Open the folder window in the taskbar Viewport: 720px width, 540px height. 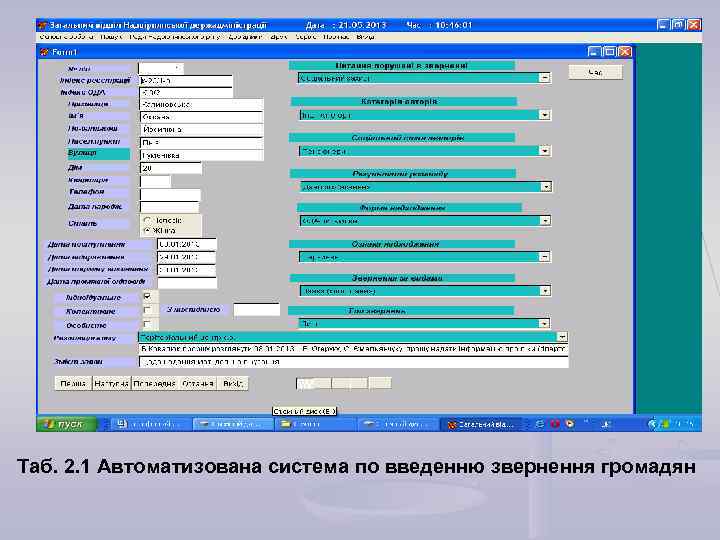[x=314, y=424]
